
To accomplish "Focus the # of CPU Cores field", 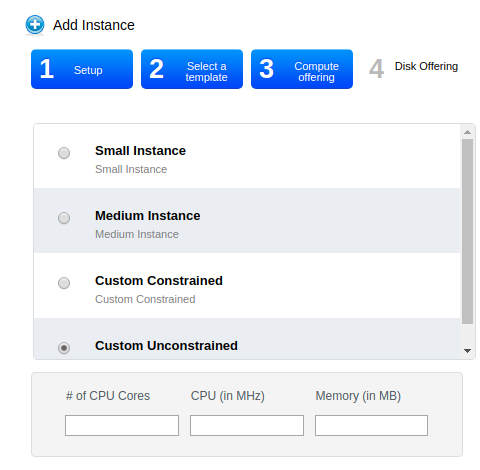I will pyautogui.click(x=122, y=425).
